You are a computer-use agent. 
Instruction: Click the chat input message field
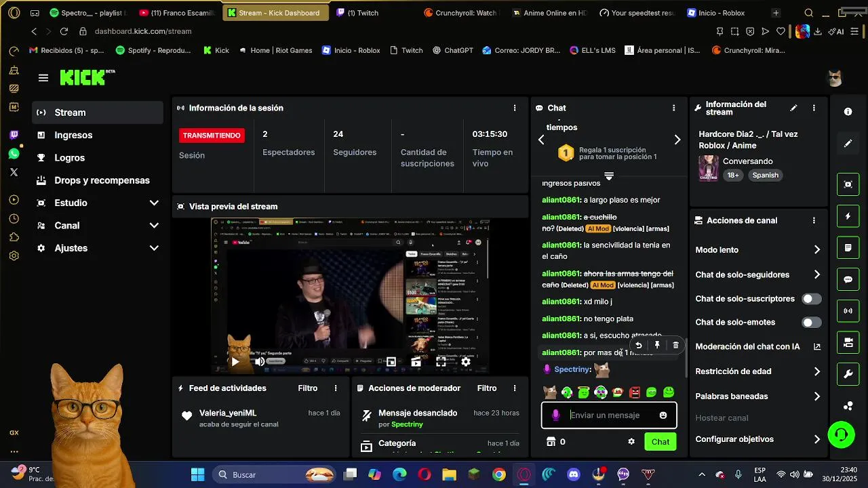coord(610,415)
